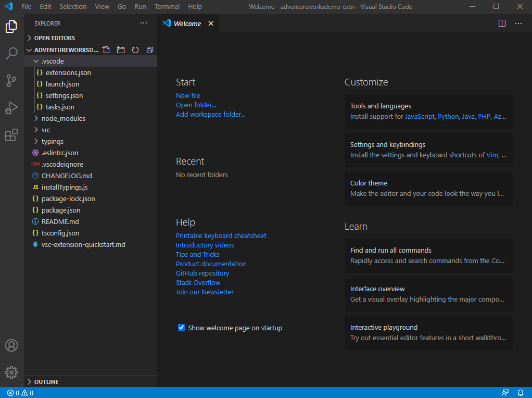Screen dimensions: 532x398
Task: Click the New File icon in Explorer header
Action: click(106, 50)
